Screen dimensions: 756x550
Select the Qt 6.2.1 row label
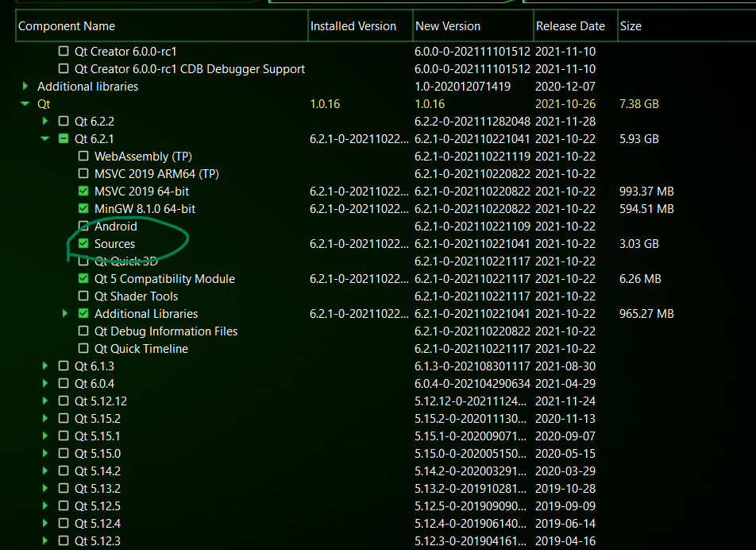(94, 139)
